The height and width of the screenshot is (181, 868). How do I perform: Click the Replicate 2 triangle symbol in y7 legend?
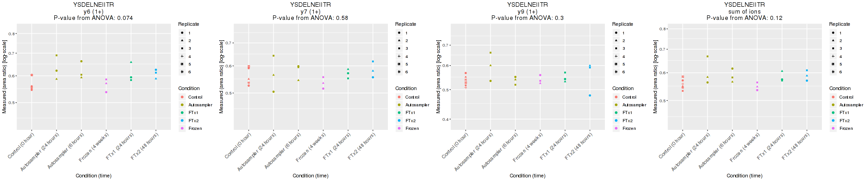399,41
